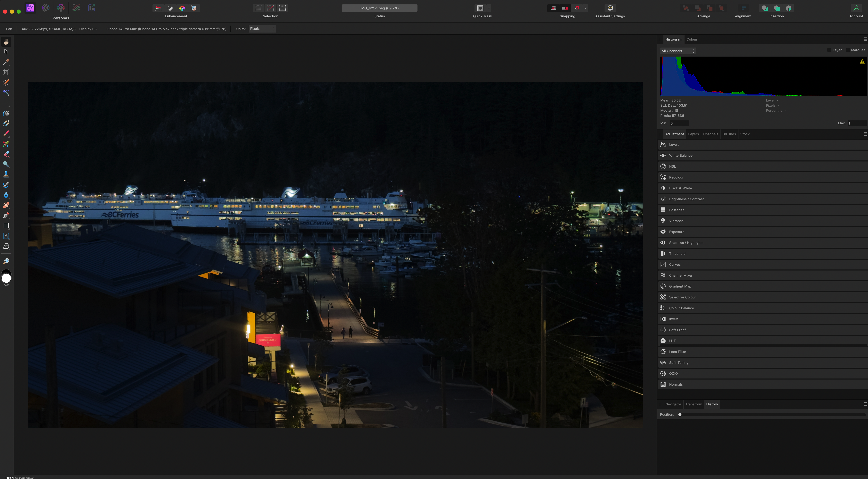This screenshot has width=868, height=479.
Task: Open the History panel options menu
Action: point(865,404)
